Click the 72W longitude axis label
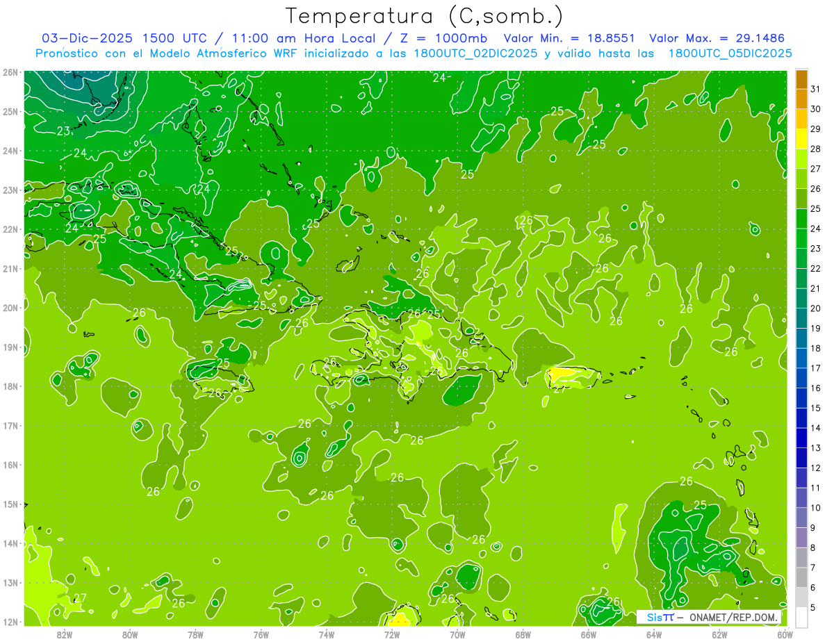This screenshot has width=834, height=644. (392, 634)
